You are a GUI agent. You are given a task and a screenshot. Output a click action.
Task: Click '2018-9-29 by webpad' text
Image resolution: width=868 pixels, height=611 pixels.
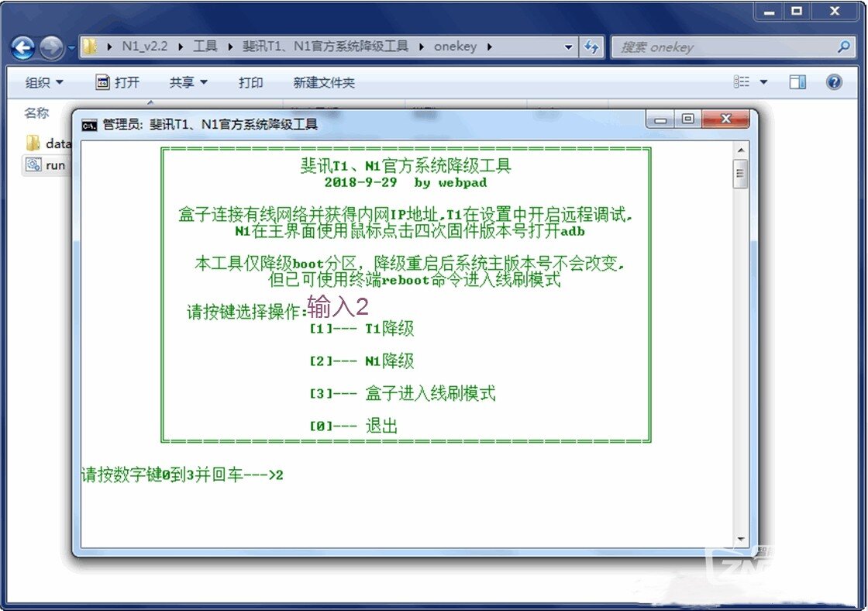(x=405, y=182)
